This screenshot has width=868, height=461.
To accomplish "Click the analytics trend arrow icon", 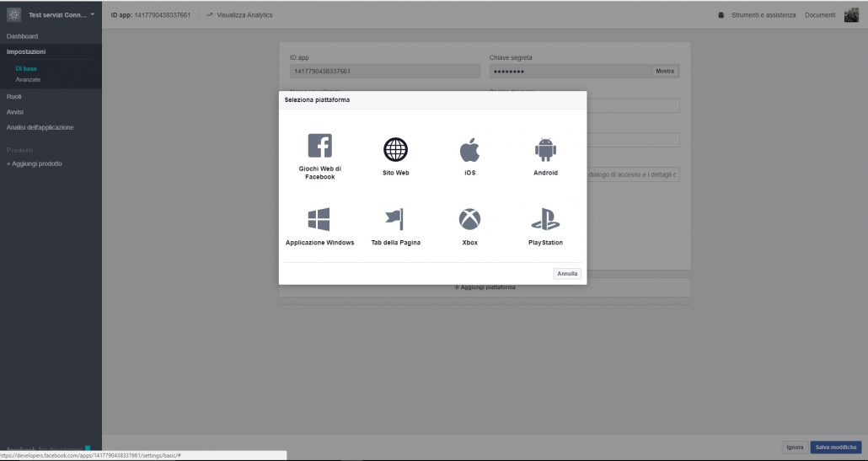I will [209, 15].
